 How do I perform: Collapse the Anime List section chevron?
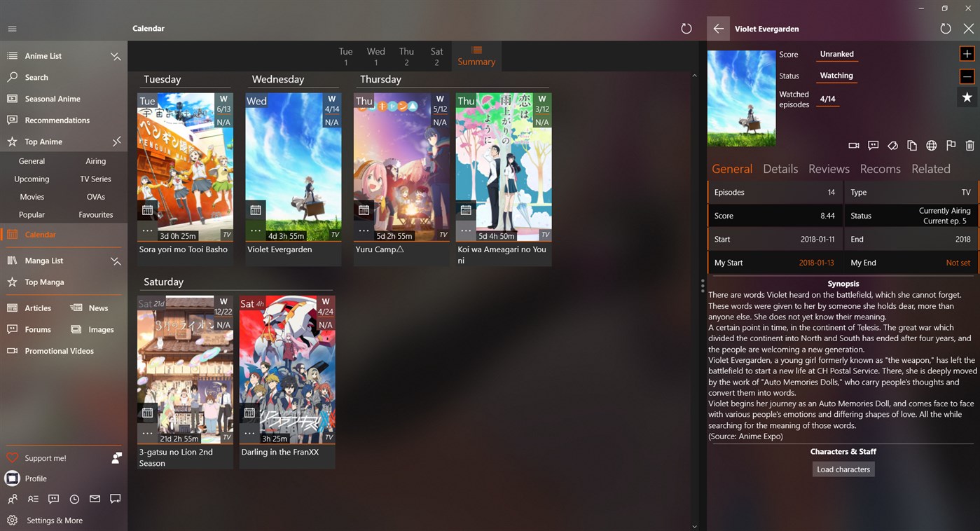(x=116, y=56)
